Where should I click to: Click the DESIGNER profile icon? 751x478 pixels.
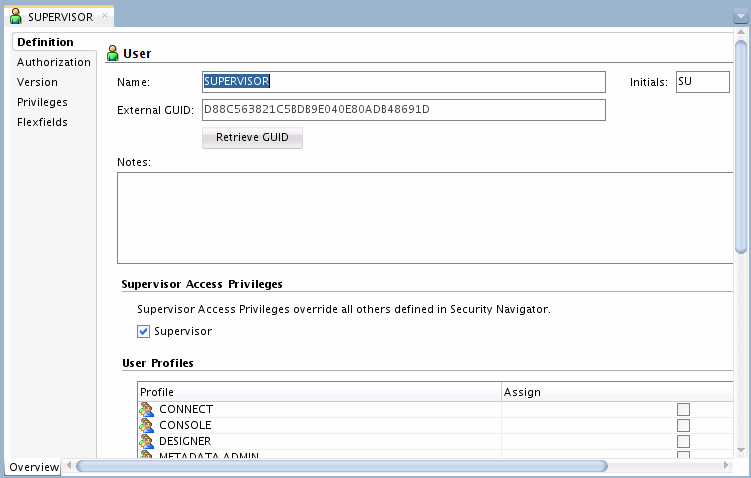(147, 441)
